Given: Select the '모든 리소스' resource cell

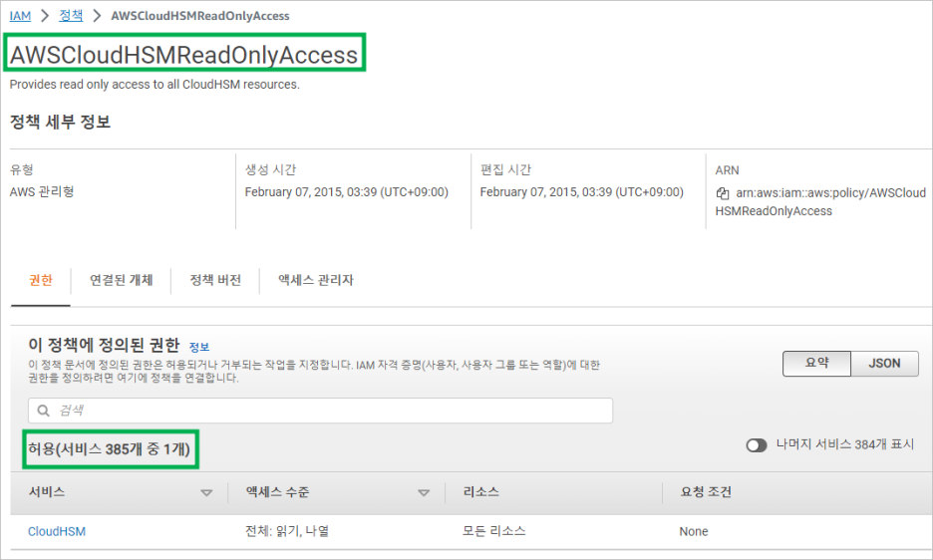Looking at the screenshot, I should coord(493,531).
